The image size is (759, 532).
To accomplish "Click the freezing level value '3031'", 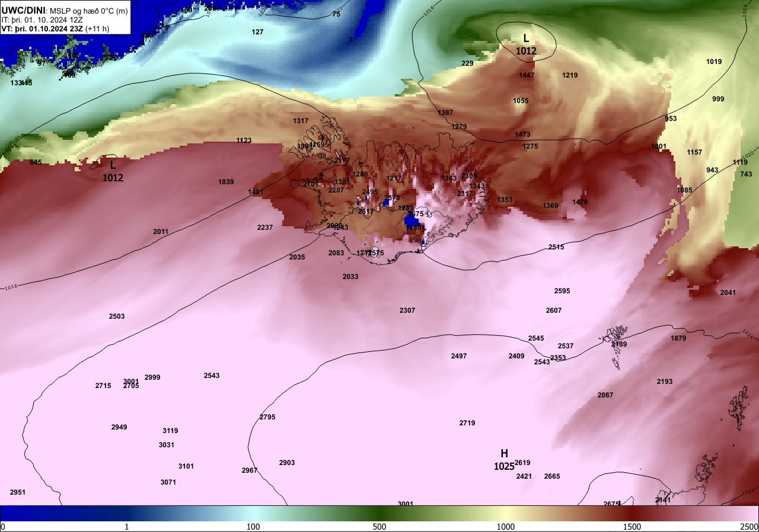I will point(167,445).
